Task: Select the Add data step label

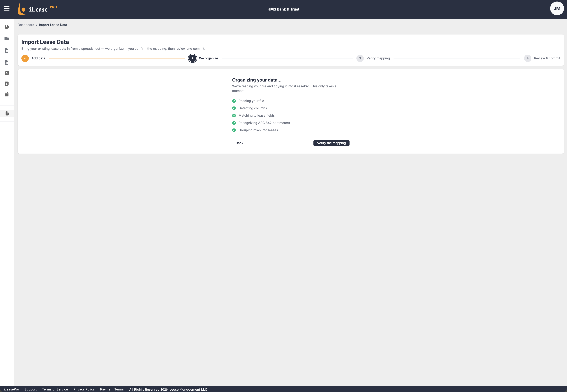Action: tap(38, 58)
